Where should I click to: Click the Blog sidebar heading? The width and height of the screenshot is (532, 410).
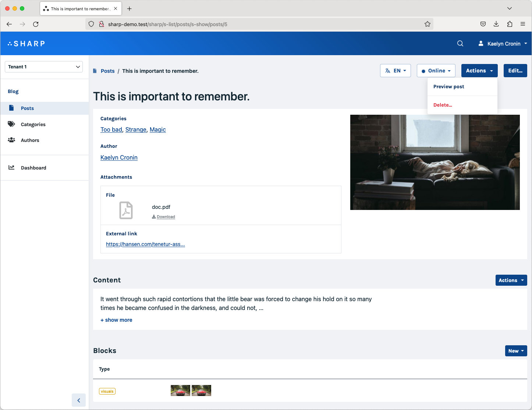(13, 91)
